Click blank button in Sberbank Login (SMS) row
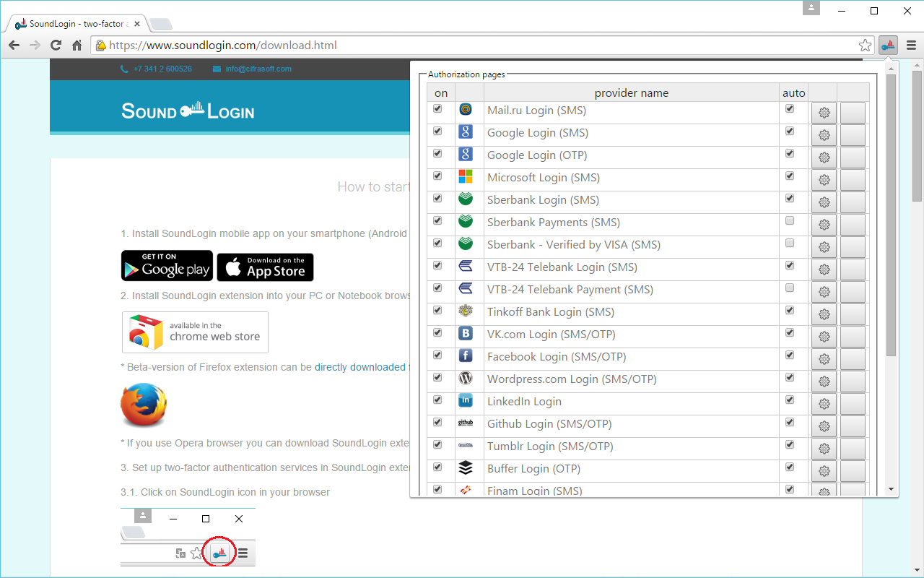 tap(853, 202)
